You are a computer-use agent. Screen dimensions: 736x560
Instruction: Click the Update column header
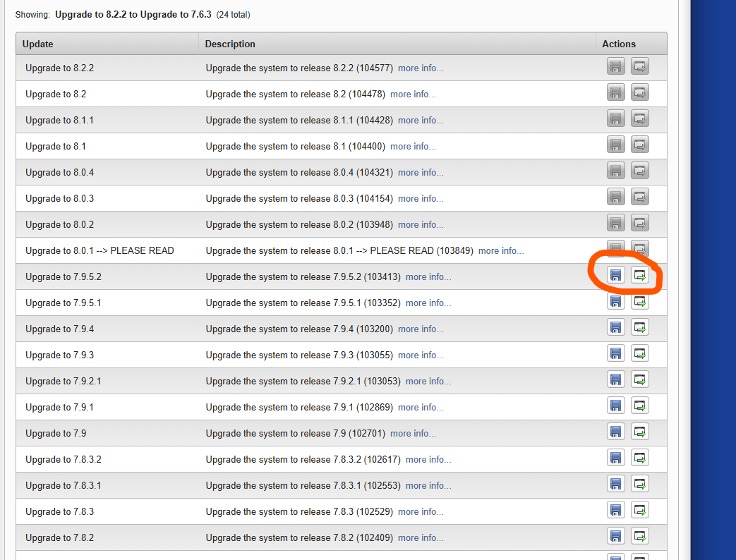pyautogui.click(x=38, y=44)
